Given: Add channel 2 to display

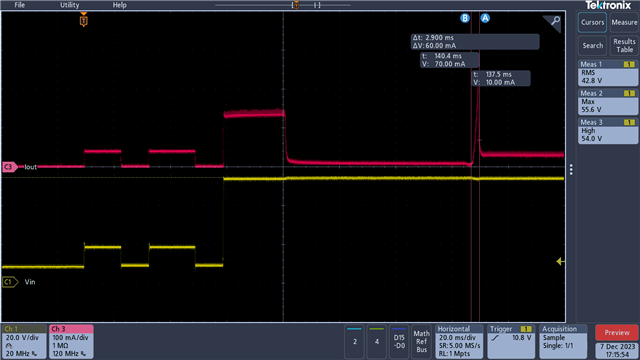Looking at the screenshot, I should pos(355,342).
